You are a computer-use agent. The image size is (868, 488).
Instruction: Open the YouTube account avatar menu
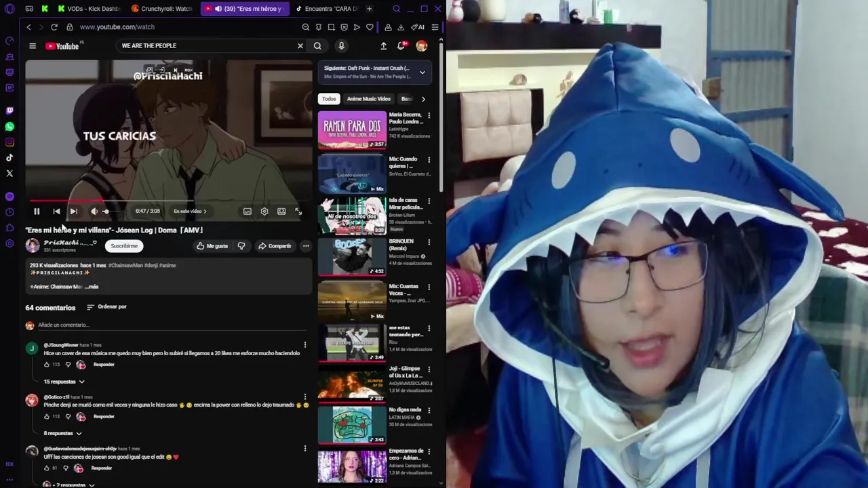[422, 46]
